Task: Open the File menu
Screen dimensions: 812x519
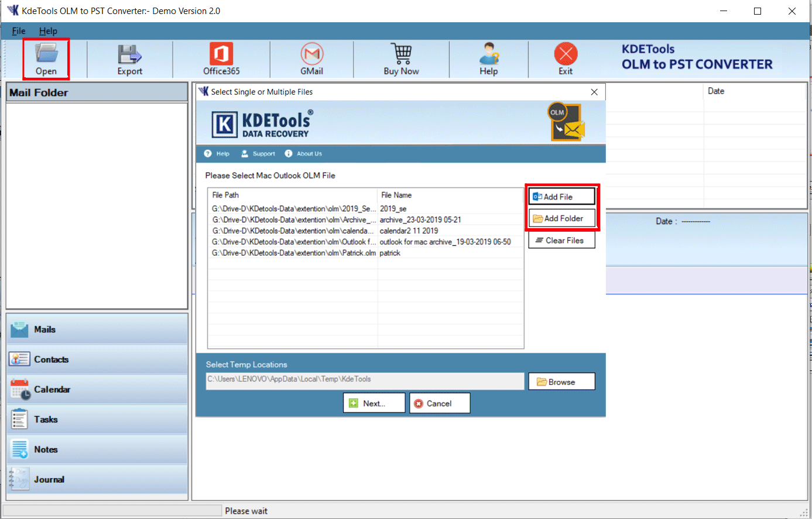Action: (19, 31)
